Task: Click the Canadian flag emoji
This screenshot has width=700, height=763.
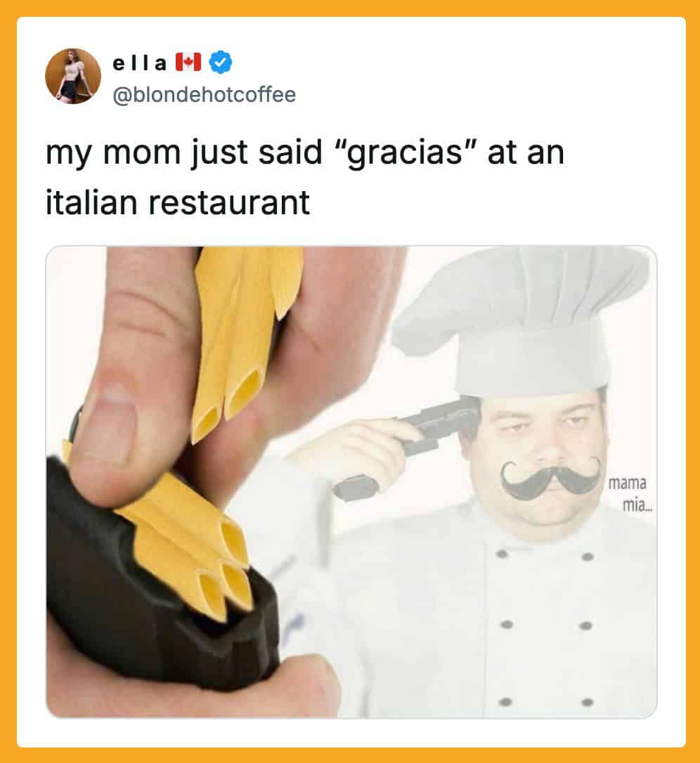Action: click(188, 63)
